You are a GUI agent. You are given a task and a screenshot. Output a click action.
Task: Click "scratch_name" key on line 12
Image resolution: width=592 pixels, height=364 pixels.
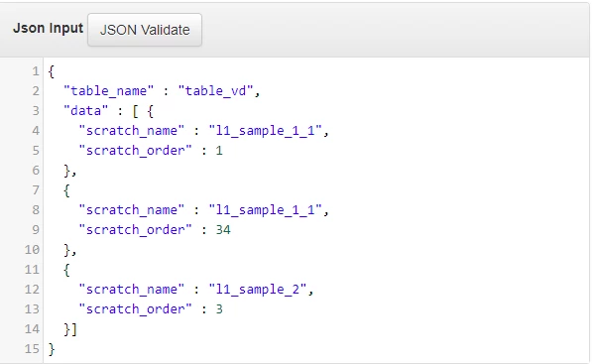(x=131, y=290)
